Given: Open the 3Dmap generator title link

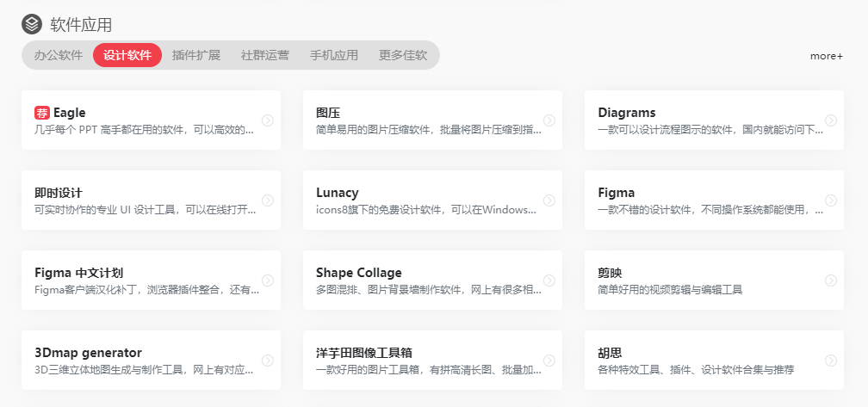Looking at the screenshot, I should pyautogui.click(x=88, y=354).
